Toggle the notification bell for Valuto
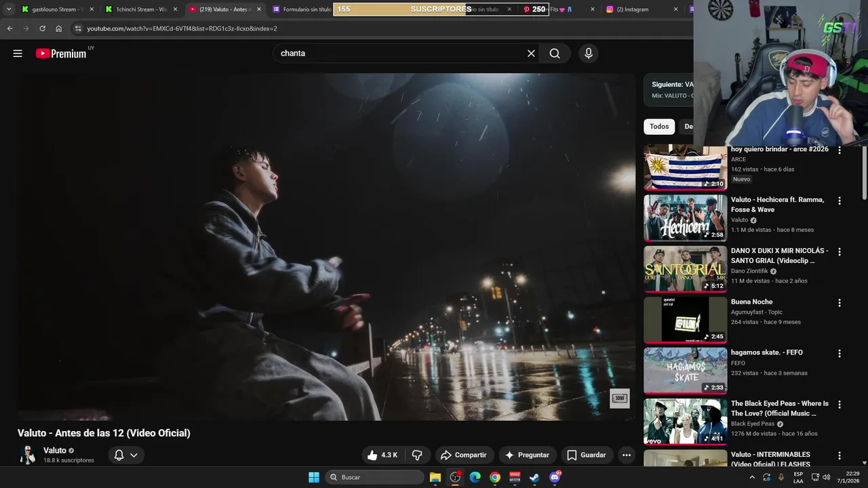Screen dimensions: 868x488 pos(119,455)
